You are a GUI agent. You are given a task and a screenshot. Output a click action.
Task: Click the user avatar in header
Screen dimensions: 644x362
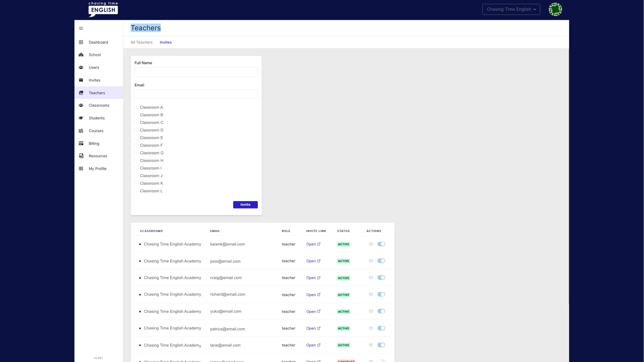coord(555,10)
